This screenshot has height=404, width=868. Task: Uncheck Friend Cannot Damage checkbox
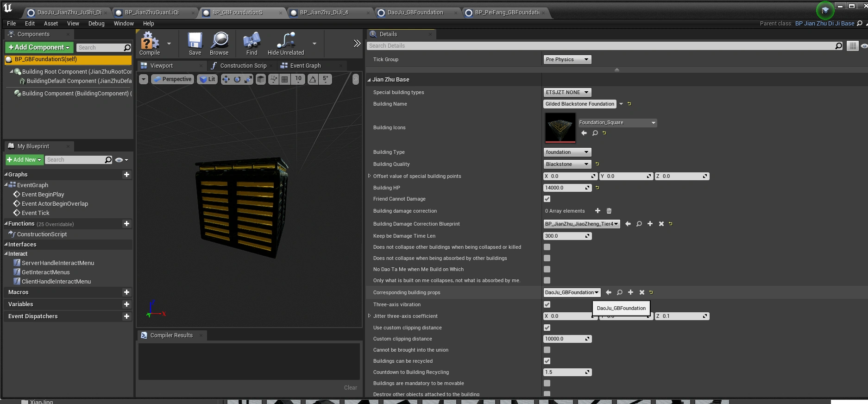point(547,199)
